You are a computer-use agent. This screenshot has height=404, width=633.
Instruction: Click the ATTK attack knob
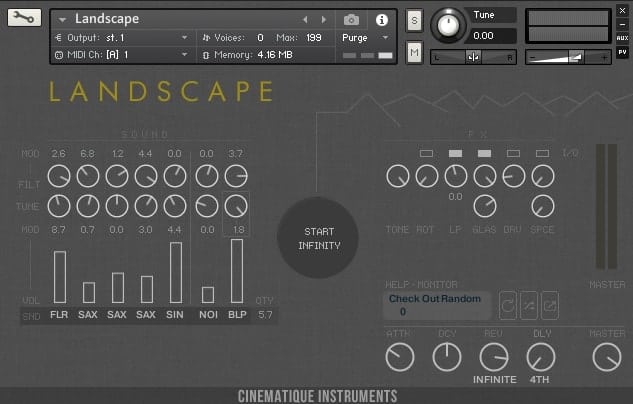point(400,357)
